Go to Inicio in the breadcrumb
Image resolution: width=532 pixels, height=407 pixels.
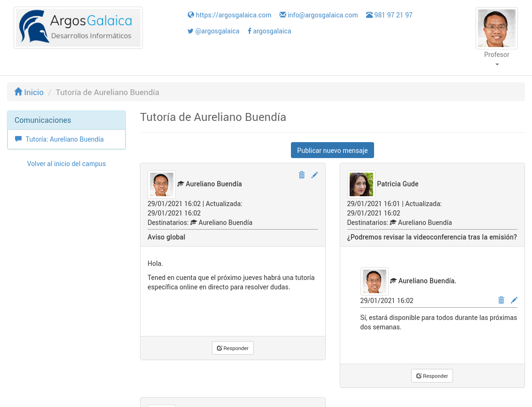[x=33, y=92]
